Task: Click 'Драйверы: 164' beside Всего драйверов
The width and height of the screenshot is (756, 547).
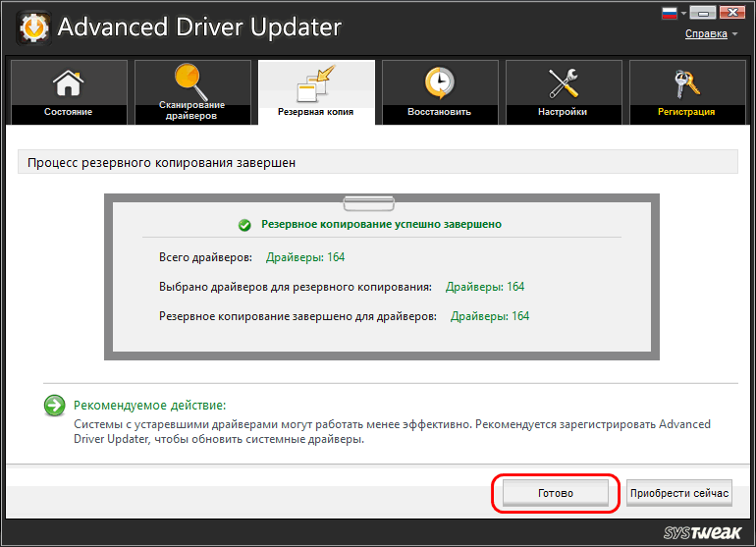Action: tap(305, 257)
